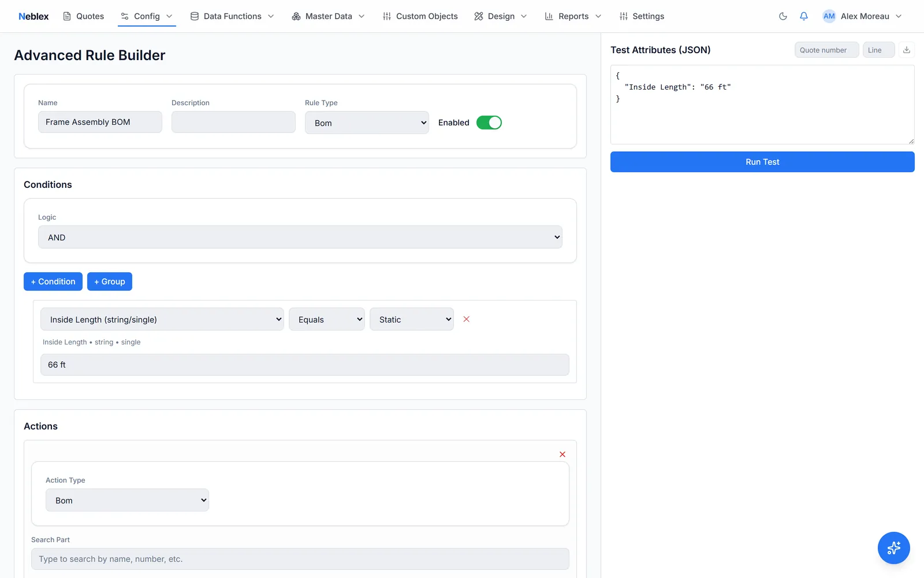Click the Line input field
The image size is (924, 578).
[879, 50]
